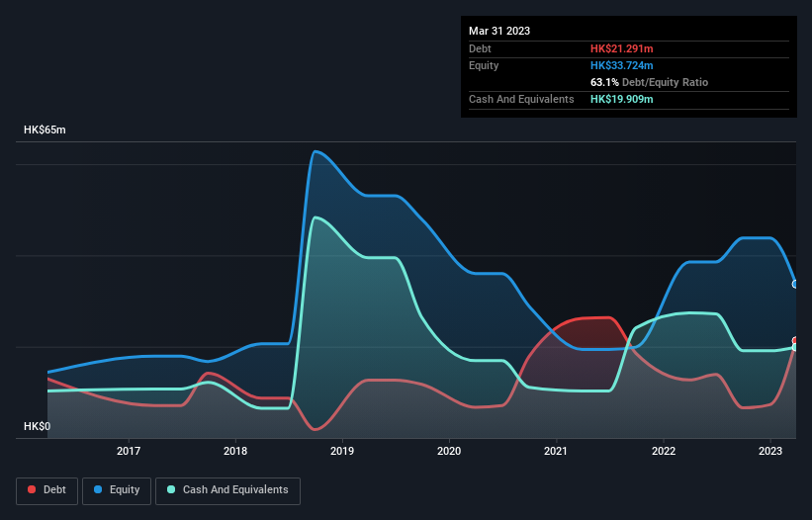This screenshot has width=812, height=520.
Task: Click the Debt label in tooltip
Action: click(480, 48)
